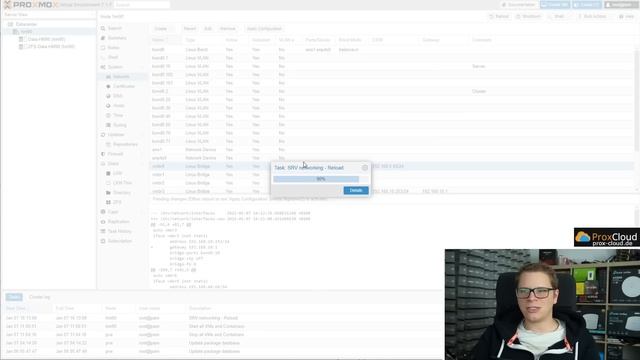Click the Create VM button
The height and width of the screenshot is (360, 640).
555,5
